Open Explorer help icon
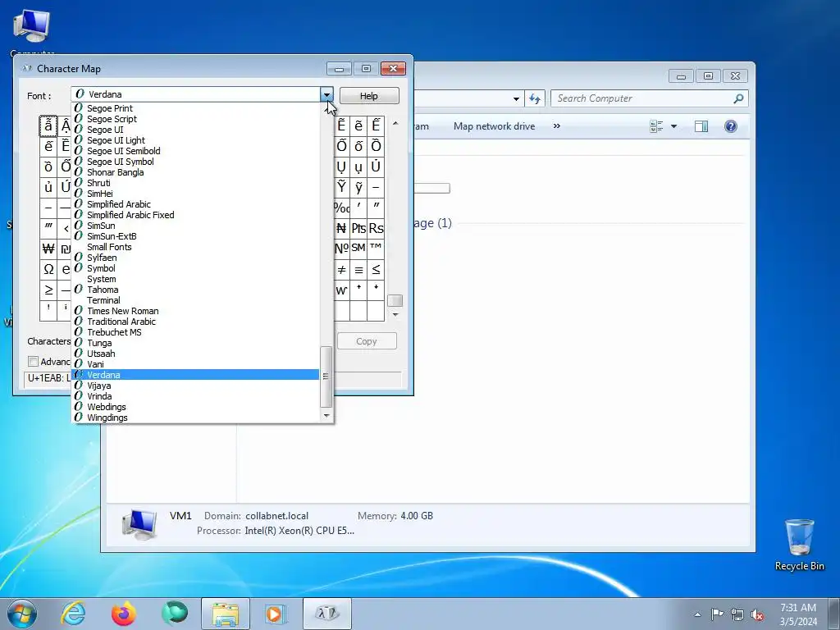This screenshot has height=630, width=840. 731,126
